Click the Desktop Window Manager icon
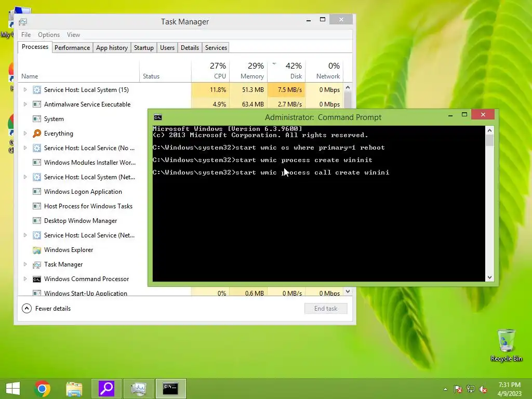The width and height of the screenshot is (532, 399). [x=37, y=221]
